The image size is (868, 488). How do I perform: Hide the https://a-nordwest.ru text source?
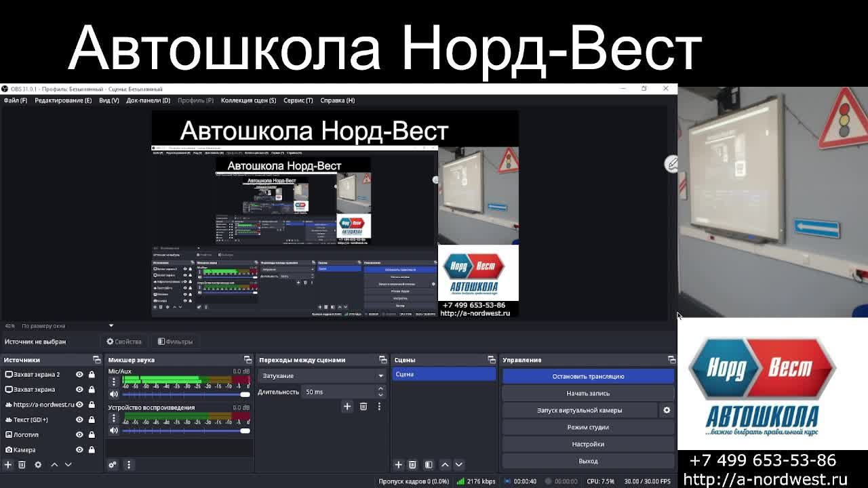tap(79, 405)
